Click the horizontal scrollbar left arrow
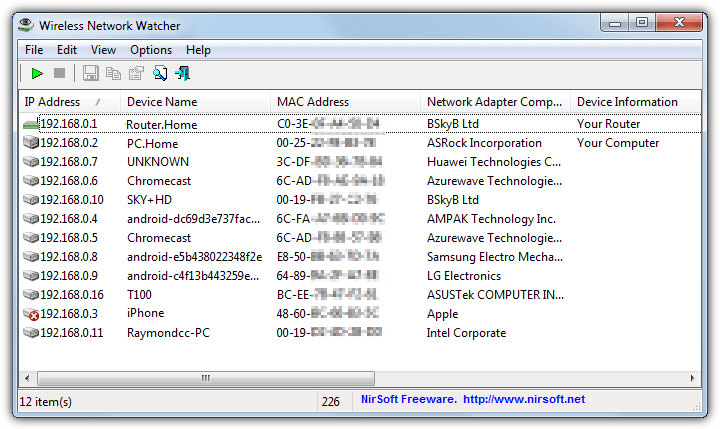Screen dimensions: 720x429 [x=27, y=378]
